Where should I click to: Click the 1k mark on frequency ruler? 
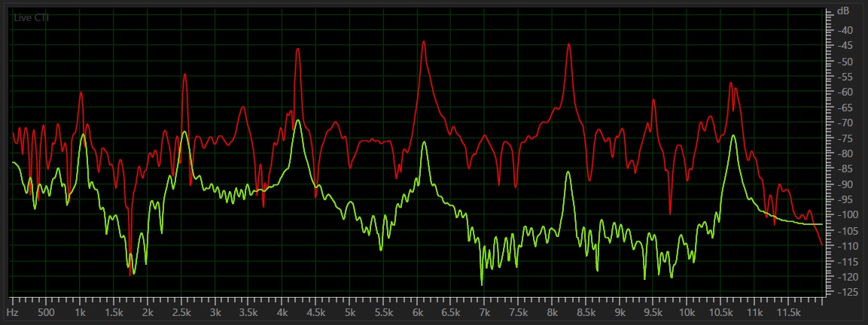pyautogui.click(x=80, y=311)
